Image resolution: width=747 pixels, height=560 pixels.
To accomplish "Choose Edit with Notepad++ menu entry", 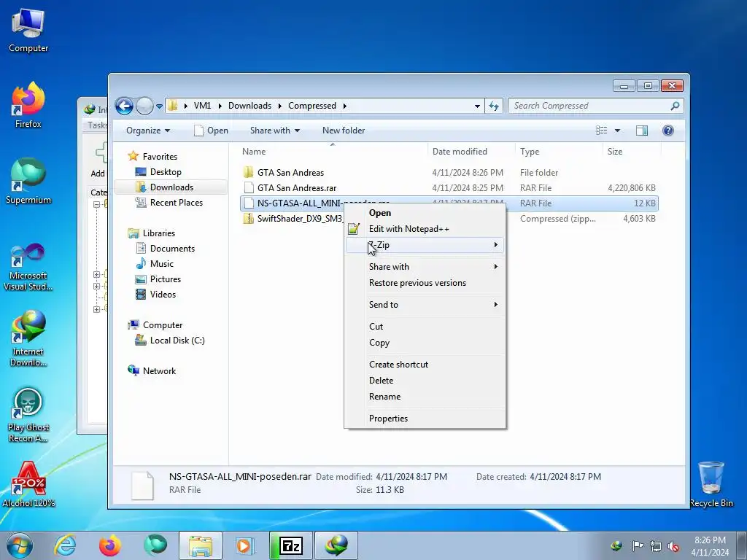I will (x=409, y=229).
